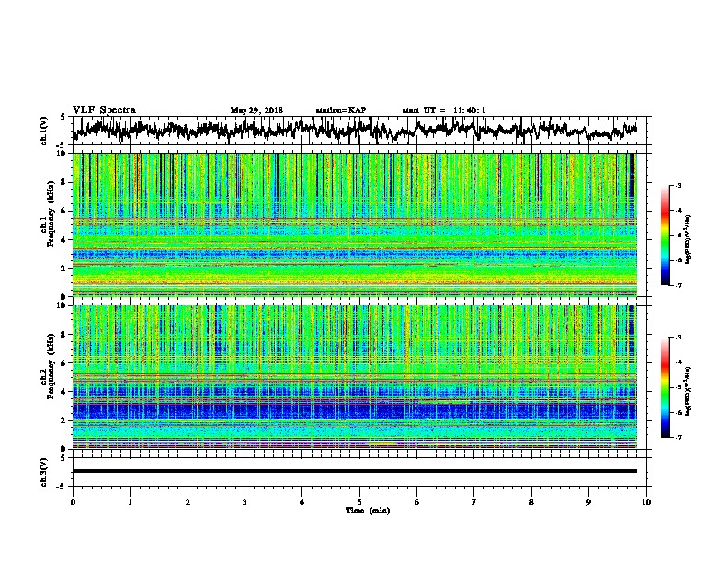The image size is (728, 563).
Task: Click the ch.1 voltage waveform trace
Action: click(x=355, y=130)
